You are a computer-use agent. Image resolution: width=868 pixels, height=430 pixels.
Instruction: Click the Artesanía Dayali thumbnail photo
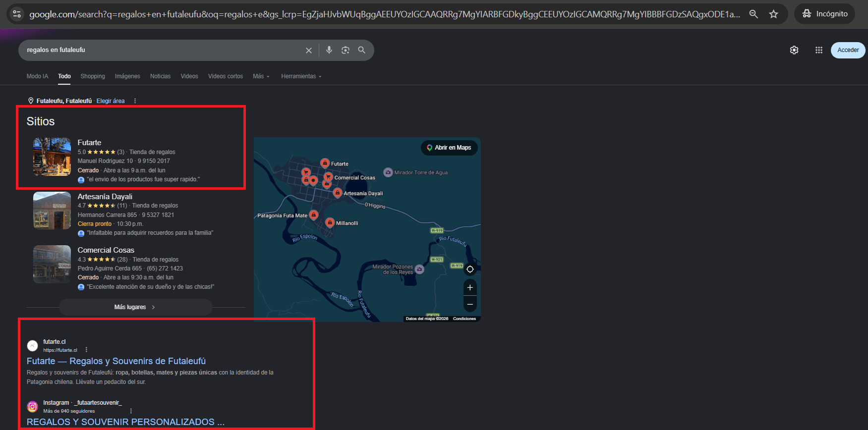coord(52,211)
